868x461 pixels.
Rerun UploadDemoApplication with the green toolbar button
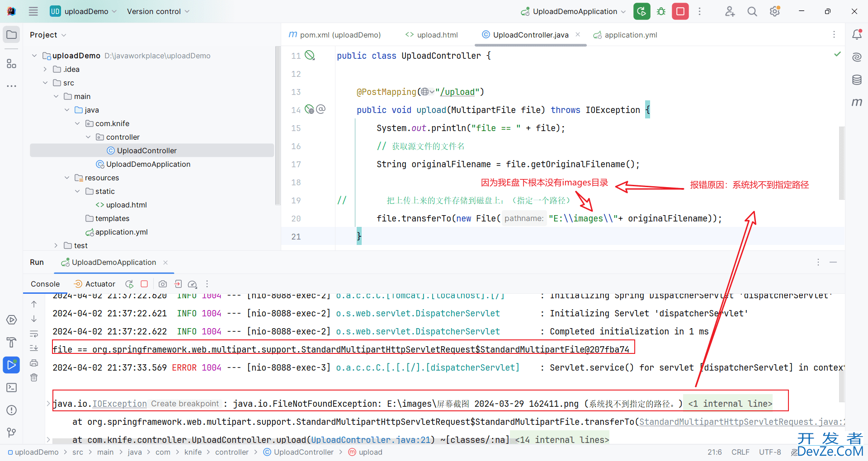click(x=642, y=11)
